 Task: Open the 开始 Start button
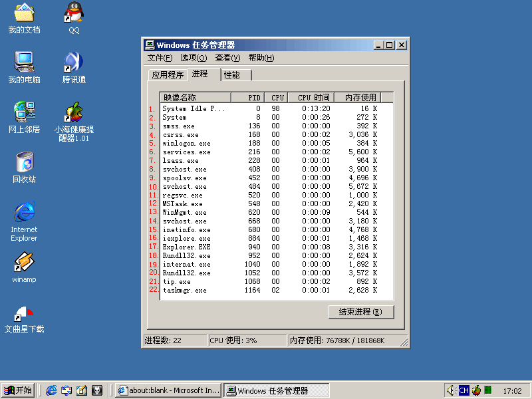pyautogui.click(x=18, y=390)
